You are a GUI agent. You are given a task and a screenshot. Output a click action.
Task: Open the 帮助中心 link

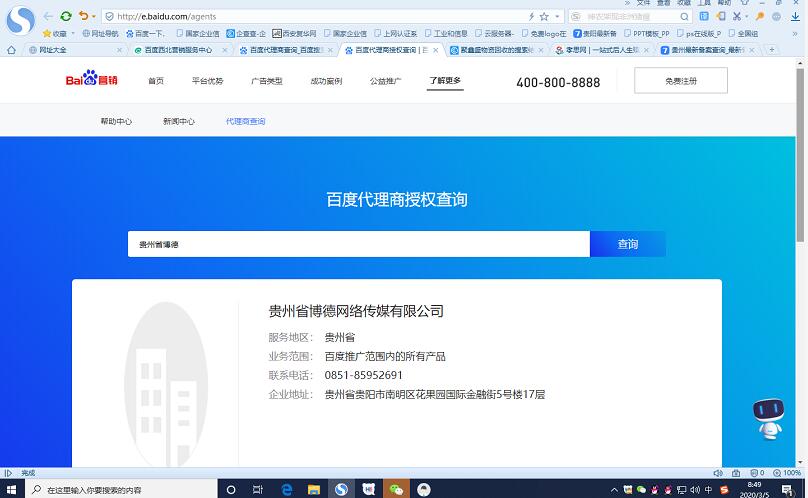click(116, 121)
